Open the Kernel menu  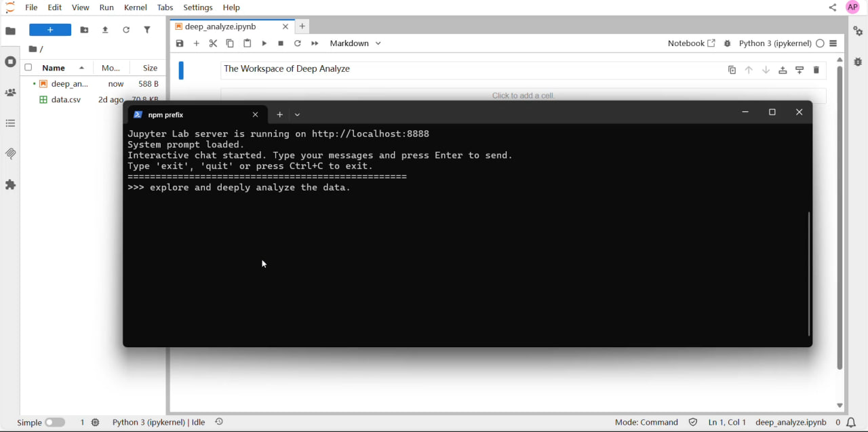136,7
